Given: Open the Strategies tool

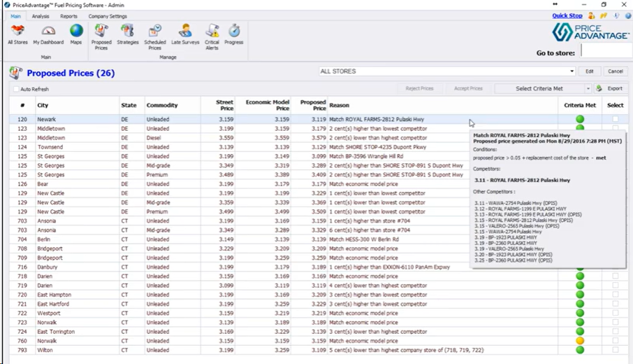Looking at the screenshot, I should (128, 34).
